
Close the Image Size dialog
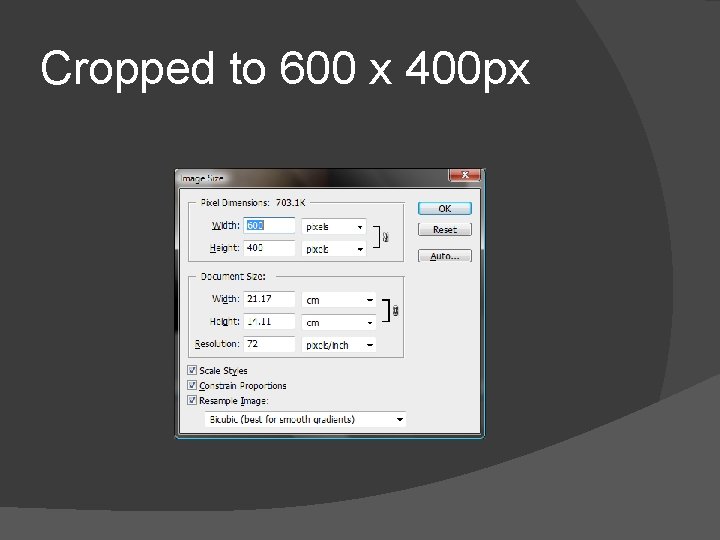point(465,175)
